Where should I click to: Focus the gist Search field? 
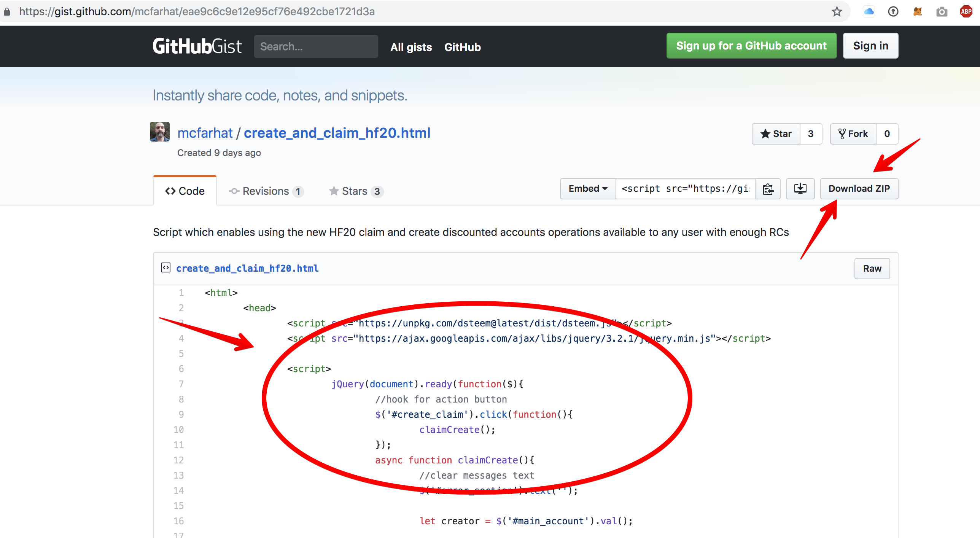pos(316,46)
